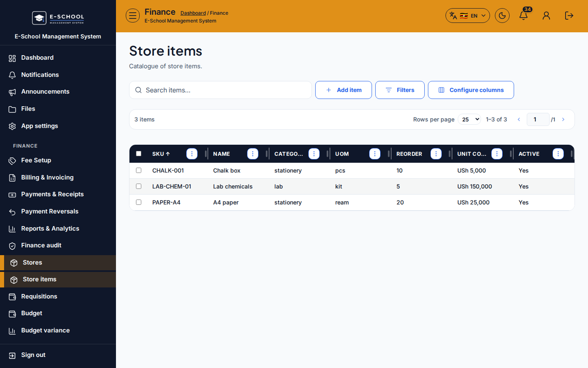Check the PAPER-A4 row checkbox
This screenshot has width=588, height=368.
(x=138, y=202)
